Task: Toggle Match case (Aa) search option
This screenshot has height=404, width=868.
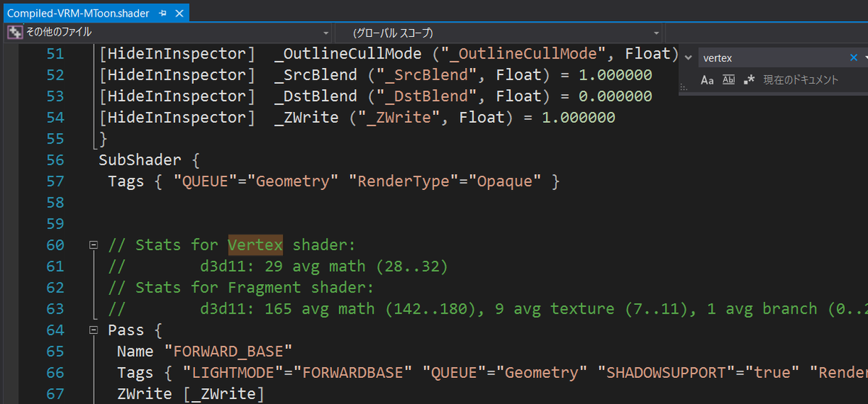Action: [x=707, y=80]
